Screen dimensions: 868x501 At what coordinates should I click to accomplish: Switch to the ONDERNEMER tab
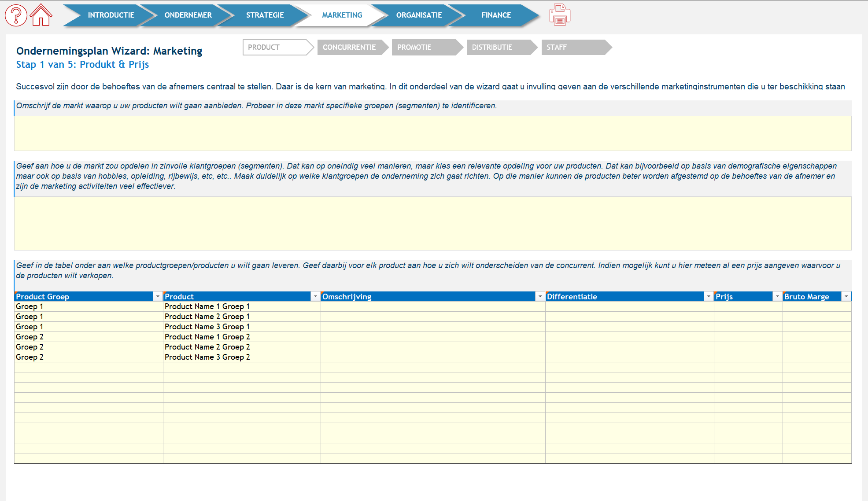click(x=188, y=15)
